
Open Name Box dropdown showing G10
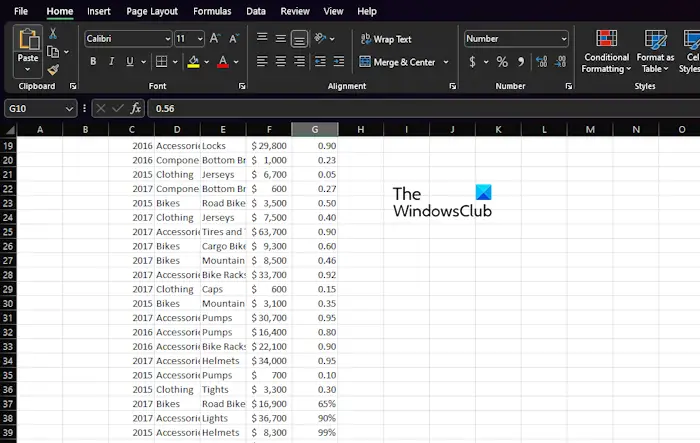[69, 109]
